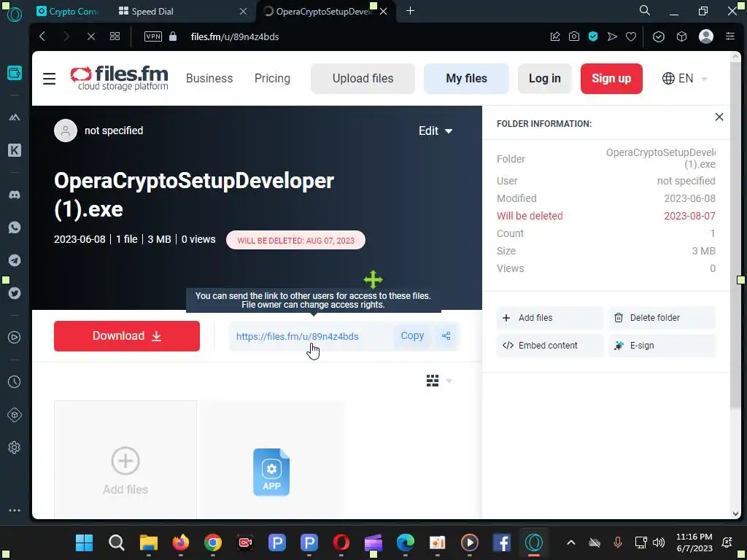Open Pricing menu item
Viewport: 747px width, 560px height.
[272, 78]
